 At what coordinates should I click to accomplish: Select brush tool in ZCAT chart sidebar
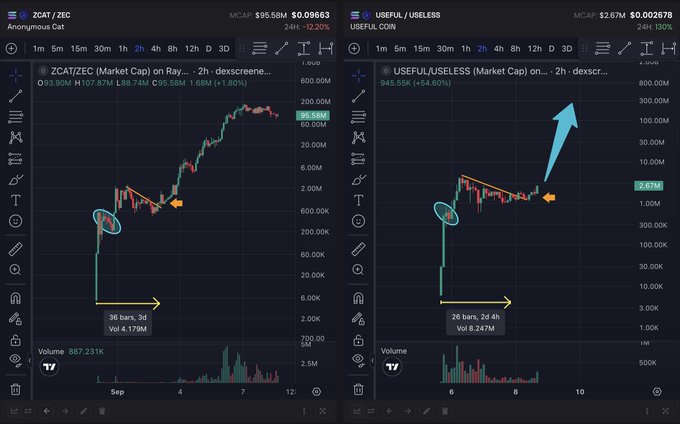pyautogui.click(x=16, y=179)
